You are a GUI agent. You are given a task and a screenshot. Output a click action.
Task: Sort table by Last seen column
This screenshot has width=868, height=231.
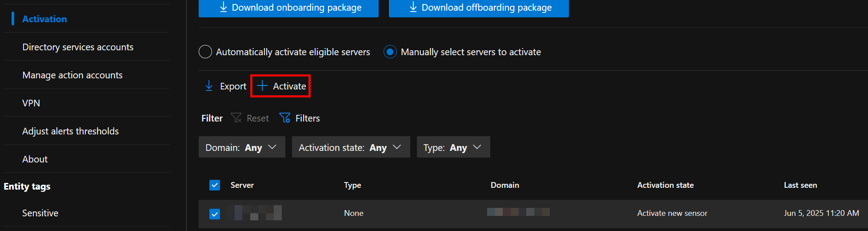[800, 185]
